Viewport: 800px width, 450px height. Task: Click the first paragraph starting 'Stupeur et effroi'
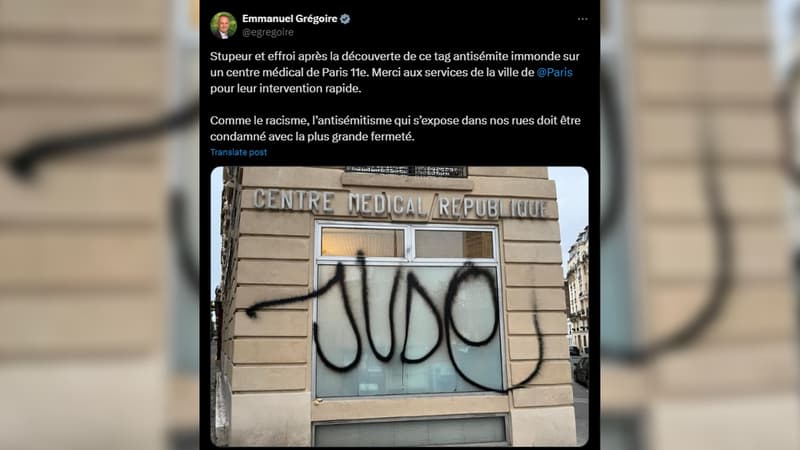(x=395, y=72)
